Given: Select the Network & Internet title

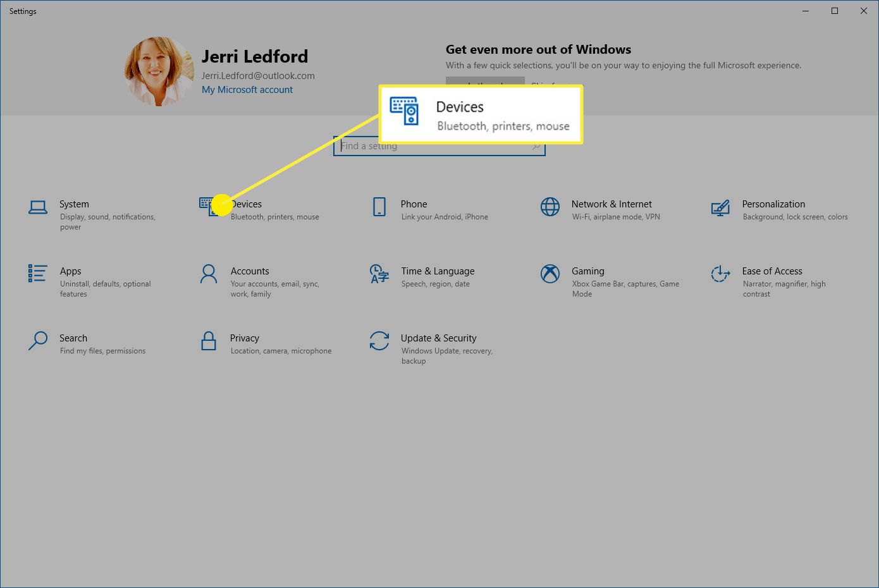Looking at the screenshot, I should pyautogui.click(x=612, y=204).
